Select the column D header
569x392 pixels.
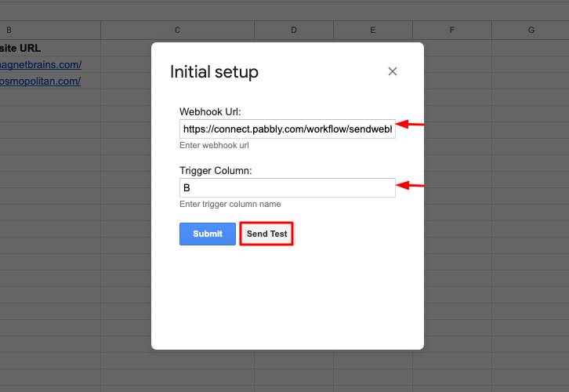pos(294,31)
